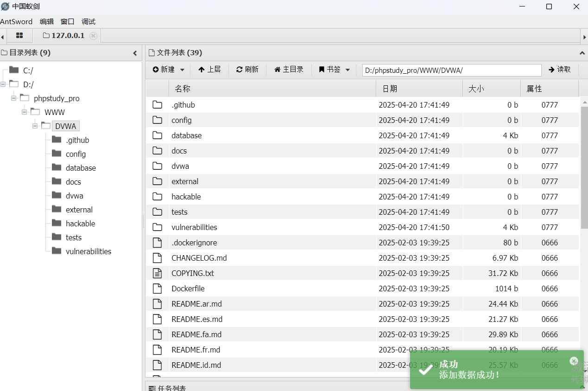
Task: Click the .dockerignore file icon
Action: [x=158, y=243]
